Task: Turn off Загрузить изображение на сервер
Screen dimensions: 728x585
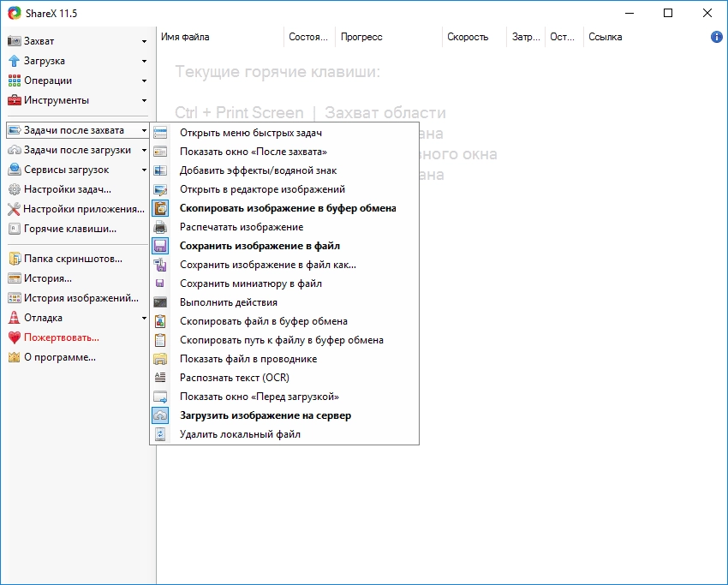Action: [284, 415]
